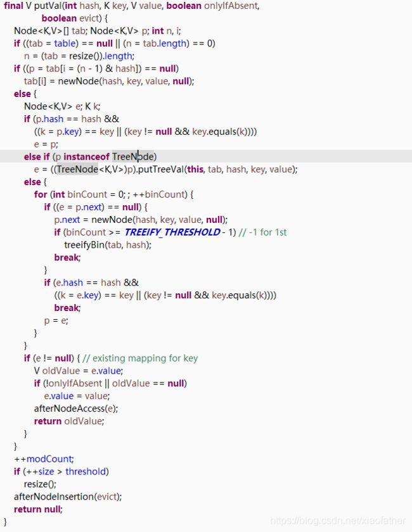
Task: Click the 'boolean evict' parameter declaration
Action: pyautogui.click(x=77, y=18)
